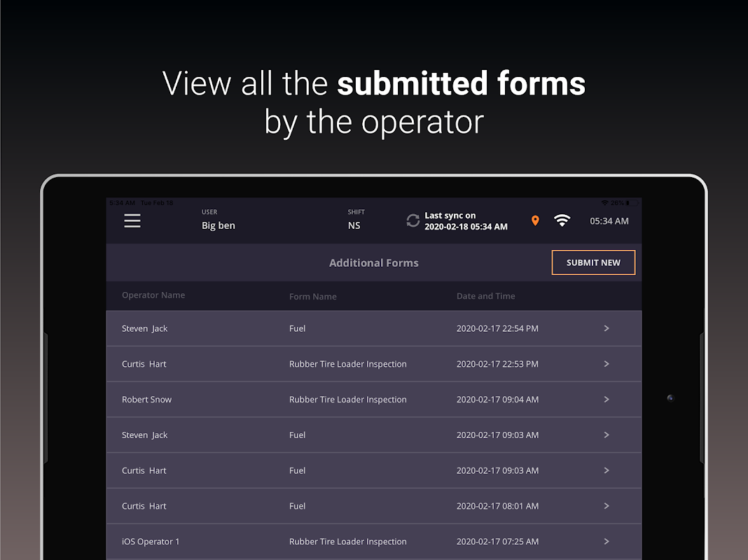Screen dimensions: 748x560
Task: Tap the Wi-Fi status icon in header
Action: 562,220
